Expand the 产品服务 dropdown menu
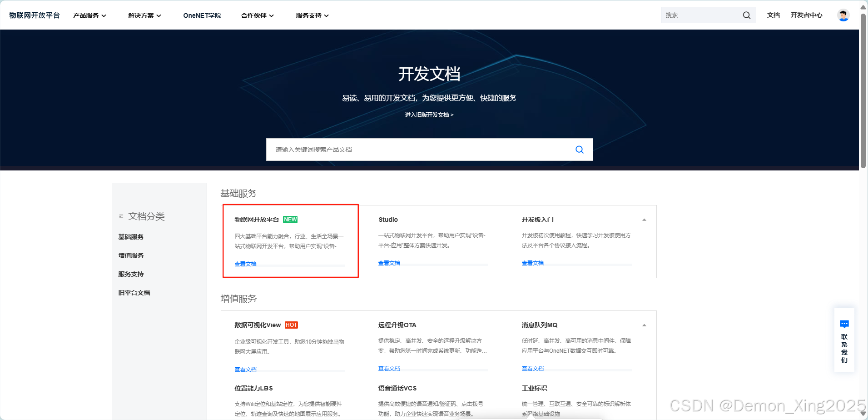 (x=89, y=15)
